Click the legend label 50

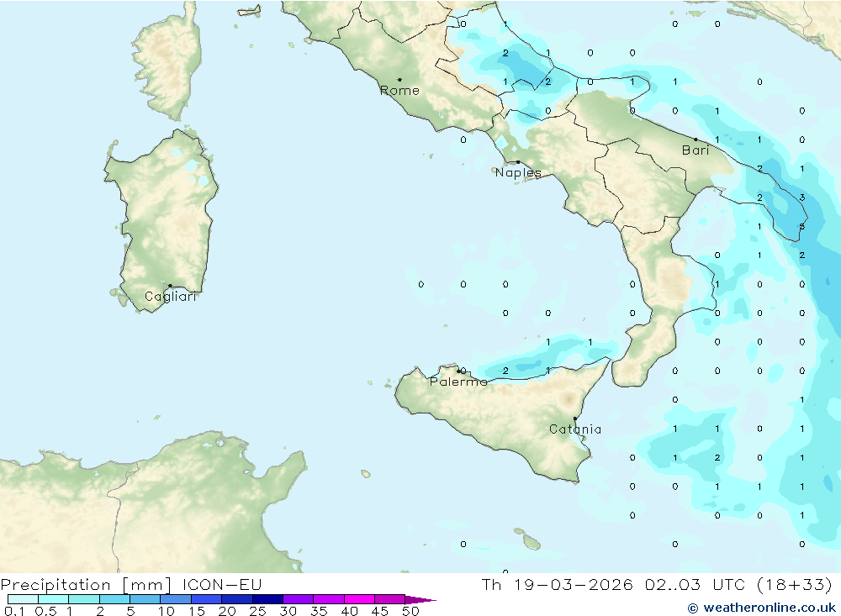(x=411, y=611)
